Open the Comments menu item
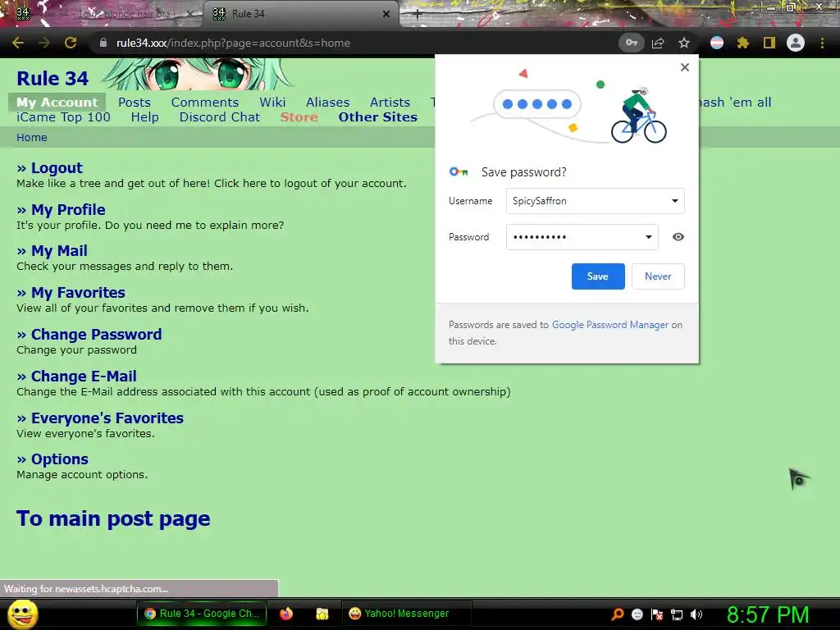This screenshot has width=840, height=630. (x=204, y=103)
